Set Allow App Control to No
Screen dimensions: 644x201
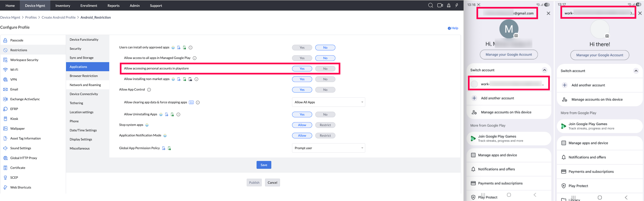coord(325,89)
